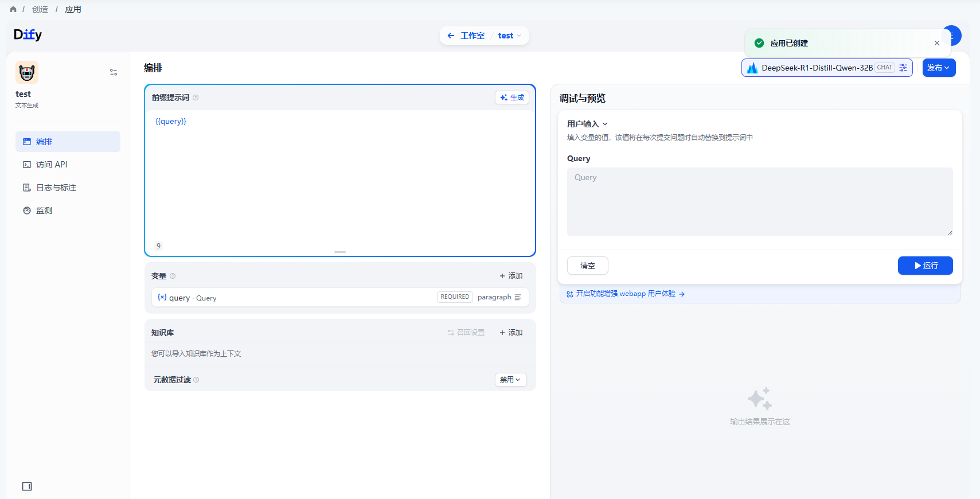This screenshot has width=980, height=499.
Task: Click the 清空 clear button
Action: point(587,266)
